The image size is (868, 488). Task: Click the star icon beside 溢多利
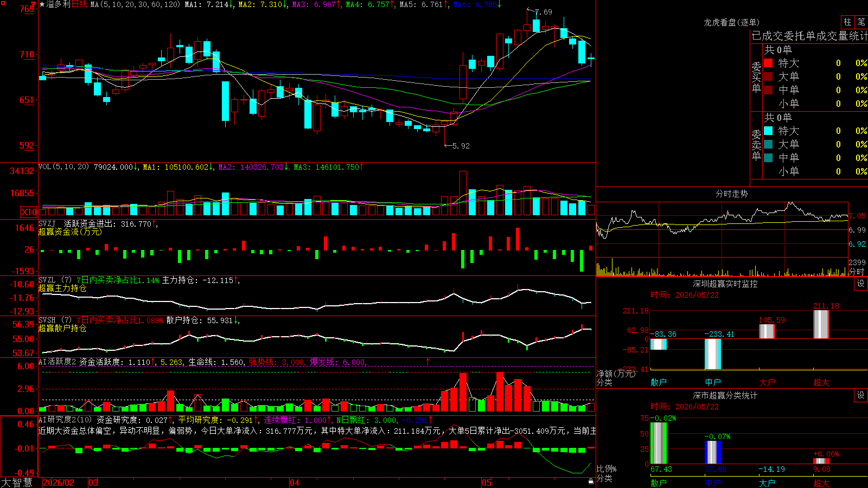[x=42, y=4]
